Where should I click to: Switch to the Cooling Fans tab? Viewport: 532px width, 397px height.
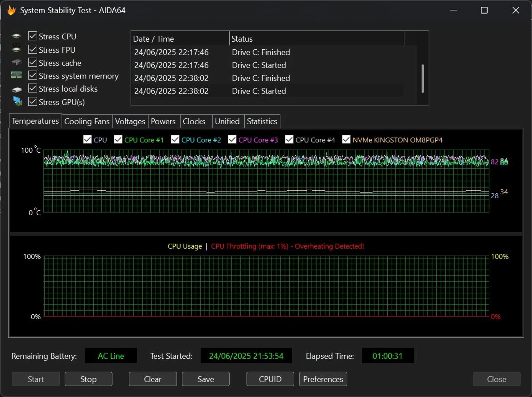click(x=87, y=122)
